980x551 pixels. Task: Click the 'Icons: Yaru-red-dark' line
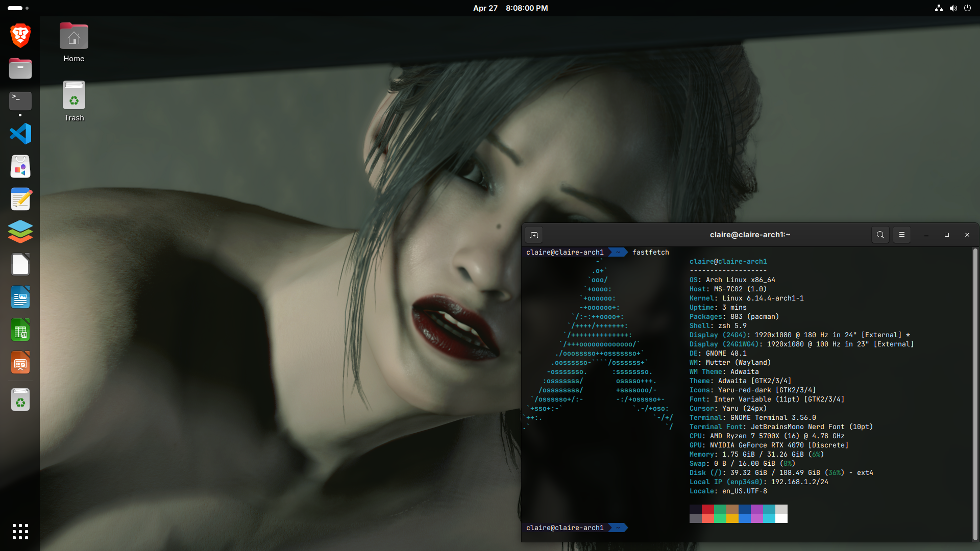pos(753,390)
